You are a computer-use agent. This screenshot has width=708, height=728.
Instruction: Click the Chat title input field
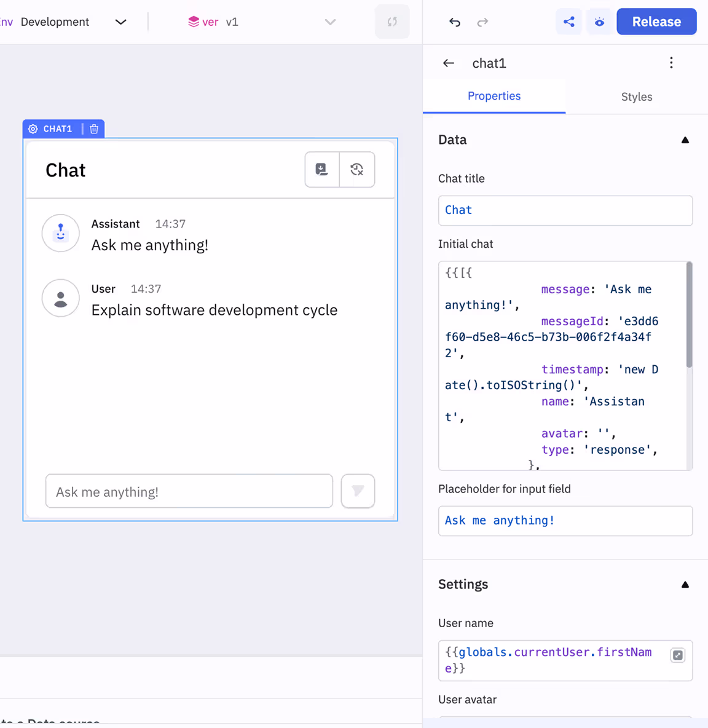[x=565, y=210]
